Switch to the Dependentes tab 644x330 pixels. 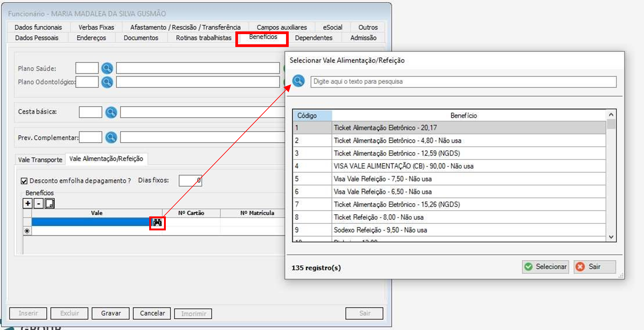click(313, 38)
